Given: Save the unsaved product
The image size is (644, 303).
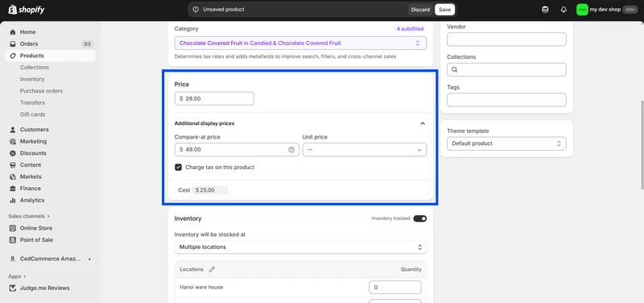Looking at the screenshot, I should [x=444, y=10].
